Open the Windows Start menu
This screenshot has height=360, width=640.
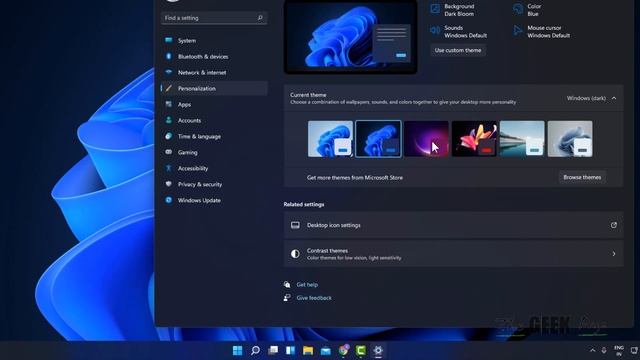[x=237, y=350]
